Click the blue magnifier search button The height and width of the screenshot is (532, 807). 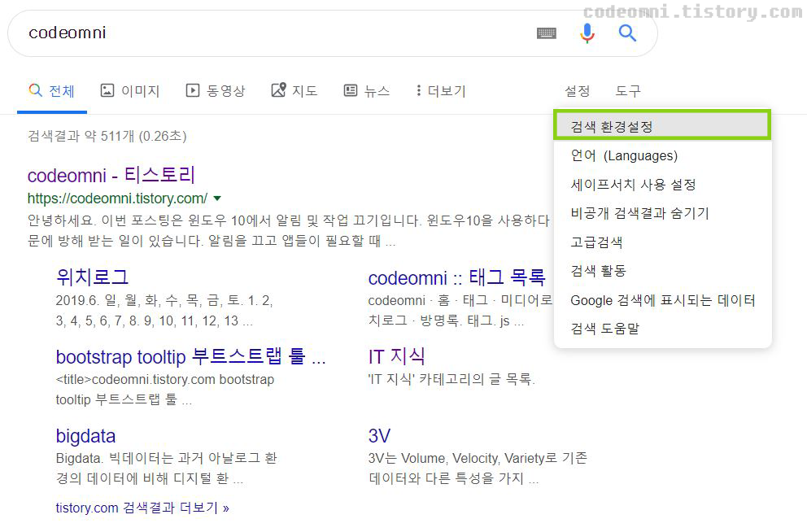627,33
